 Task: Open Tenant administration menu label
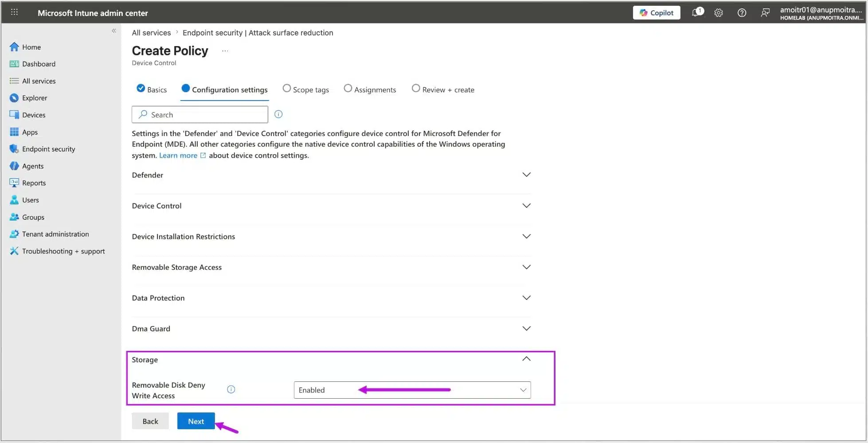pyautogui.click(x=55, y=234)
